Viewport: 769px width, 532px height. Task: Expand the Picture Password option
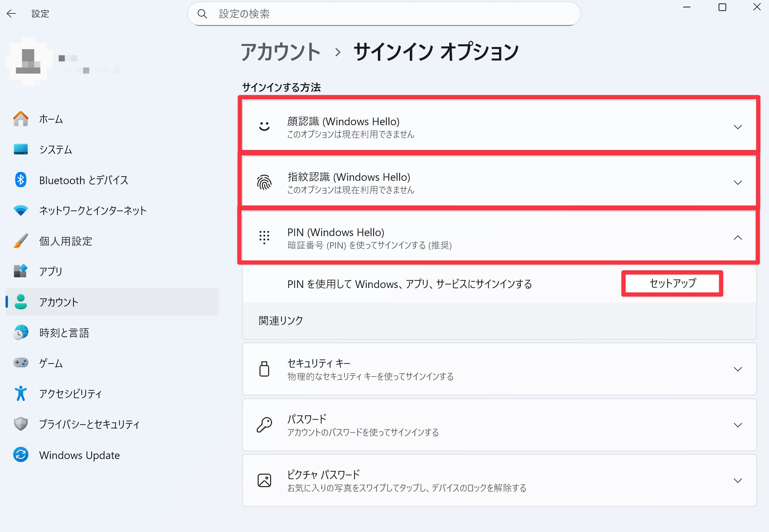coord(737,481)
